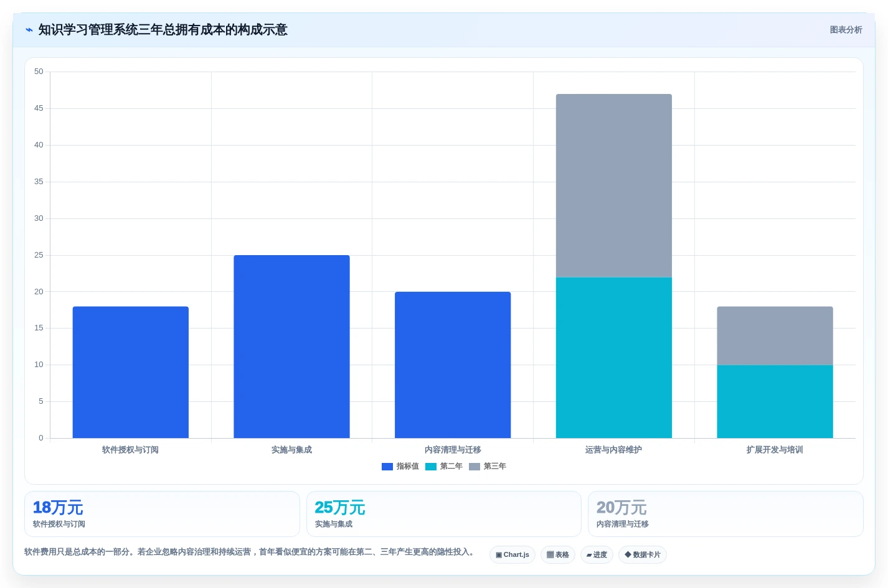Screen dimensions: 888x588
Task: Click the gray 第三年 legend color box
Action: tap(475, 467)
